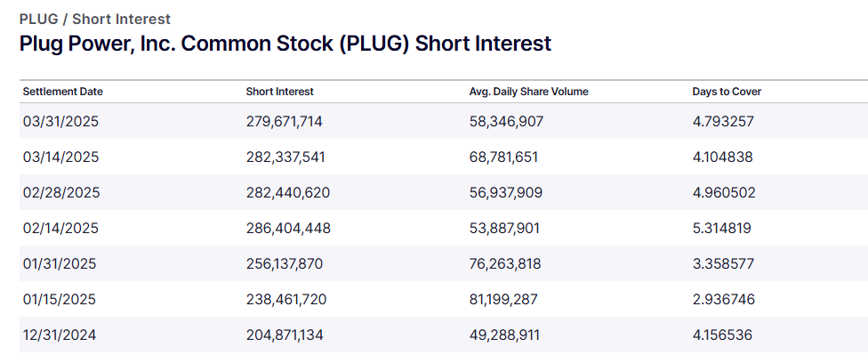
Task: Select the 03/31/2025 settlement date cell
Action: (x=60, y=121)
